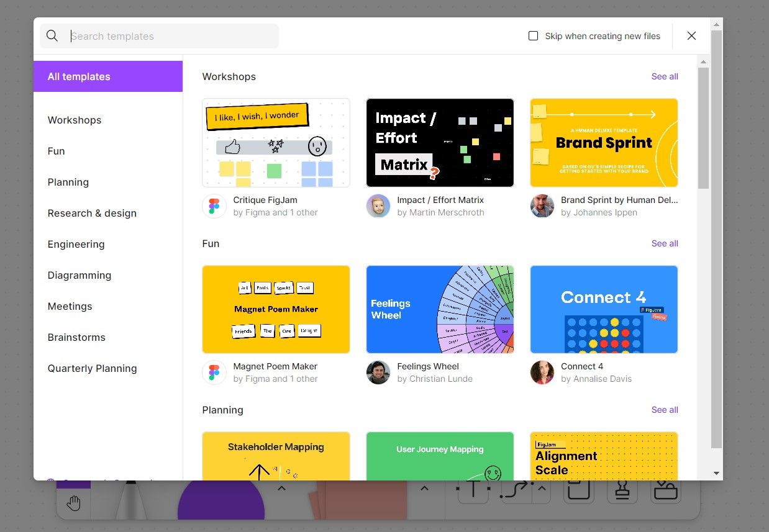Viewport: 769px width, 532px height.
Task: Pick the purple circle shape tool
Action: click(221, 500)
